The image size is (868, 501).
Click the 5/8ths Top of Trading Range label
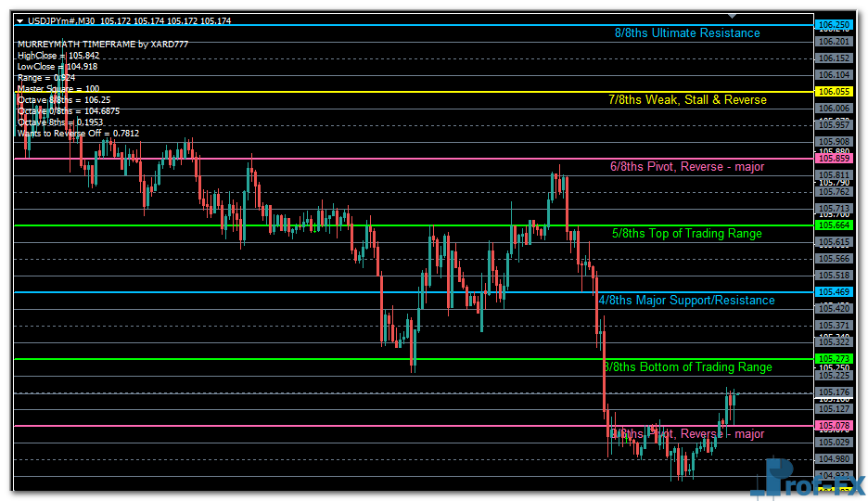click(x=687, y=234)
